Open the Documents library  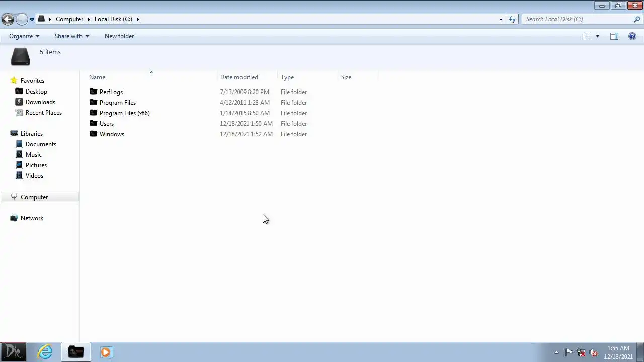[41, 144]
